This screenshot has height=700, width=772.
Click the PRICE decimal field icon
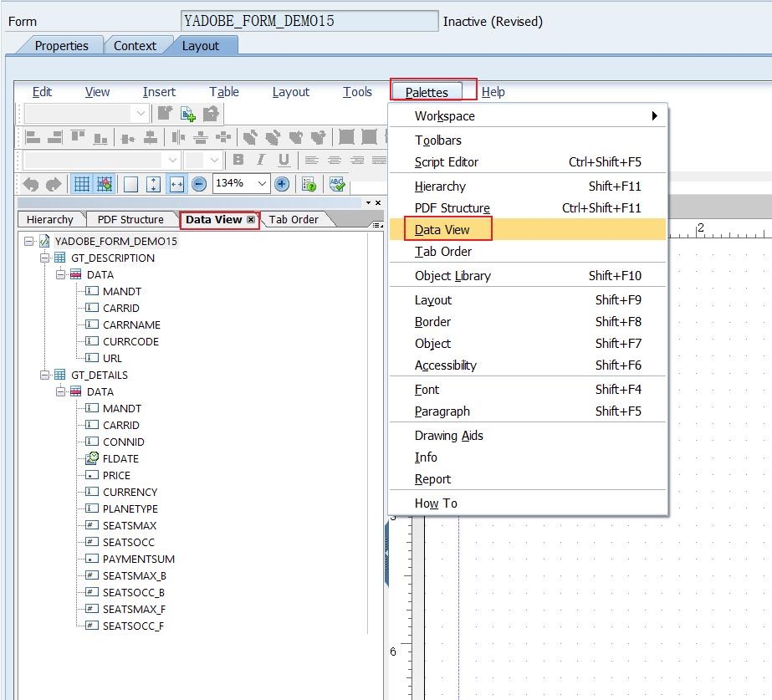91,475
